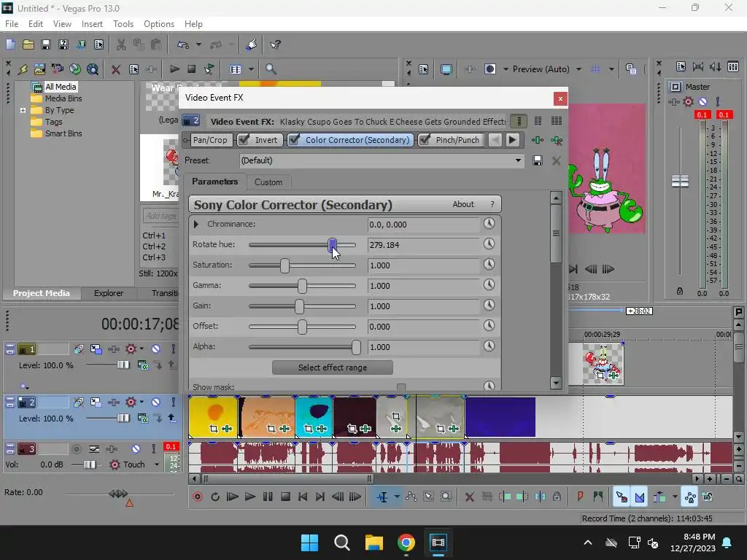
Task: Click the Offset slider
Action: [x=302, y=327]
